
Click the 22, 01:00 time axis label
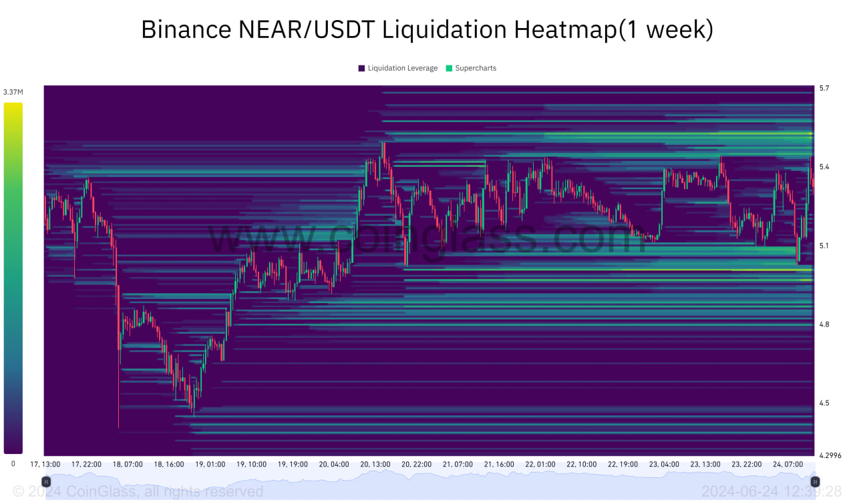point(540,464)
